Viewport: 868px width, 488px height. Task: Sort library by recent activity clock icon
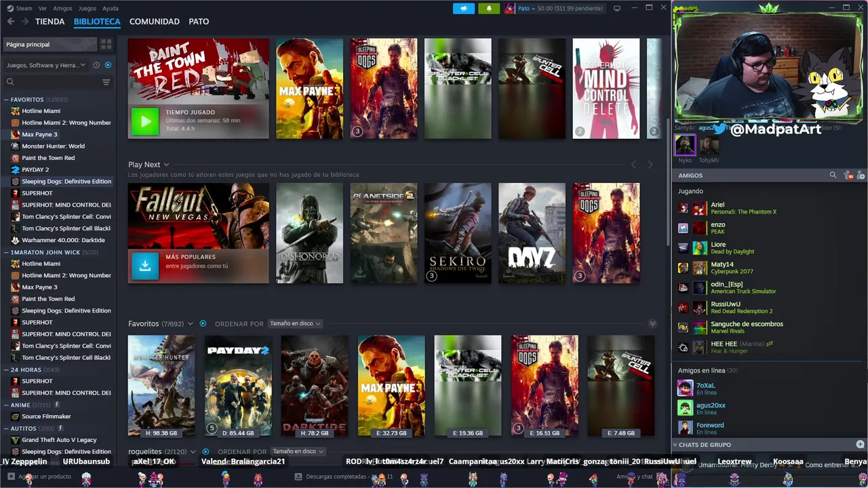tap(96, 65)
